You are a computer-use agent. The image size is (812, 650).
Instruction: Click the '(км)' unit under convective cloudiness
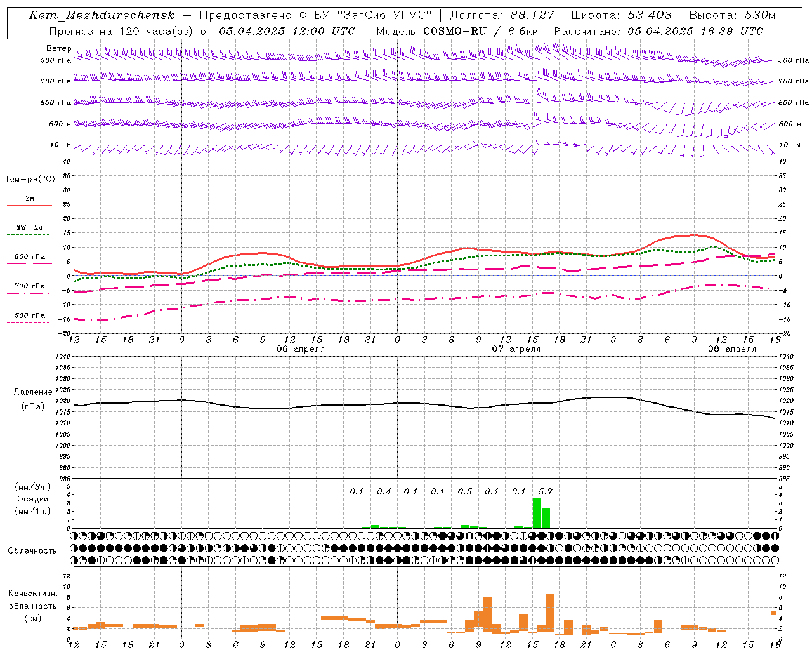(33, 618)
